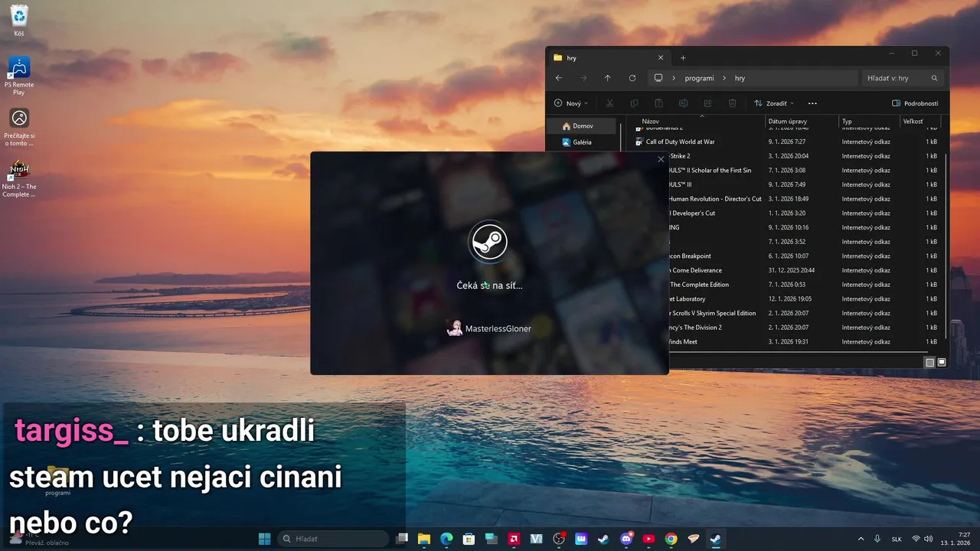The width and height of the screenshot is (980, 551).
Task: Open the weather widget showing Prevaž. oblačno
Action: pos(38,539)
